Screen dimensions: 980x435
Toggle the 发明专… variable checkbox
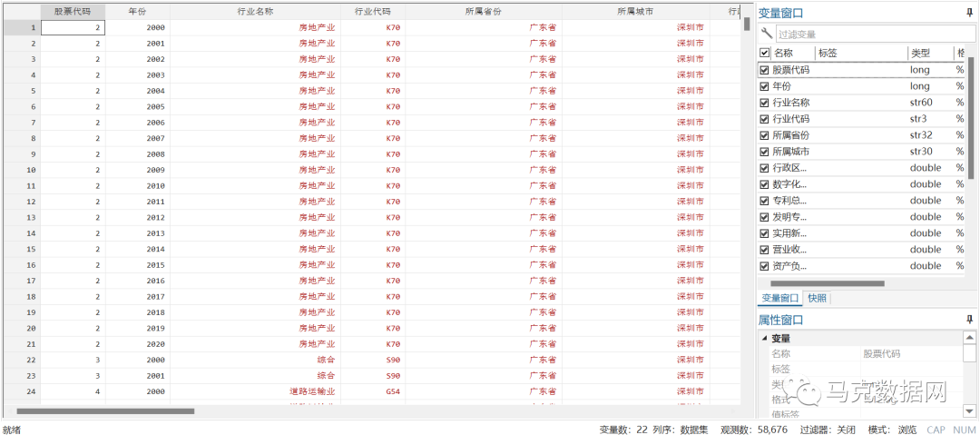(x=764, y=216)
